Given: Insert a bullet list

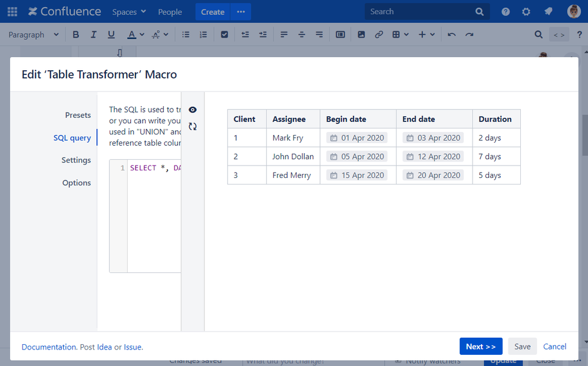Looking at the screenshot, I should [186, 35].
